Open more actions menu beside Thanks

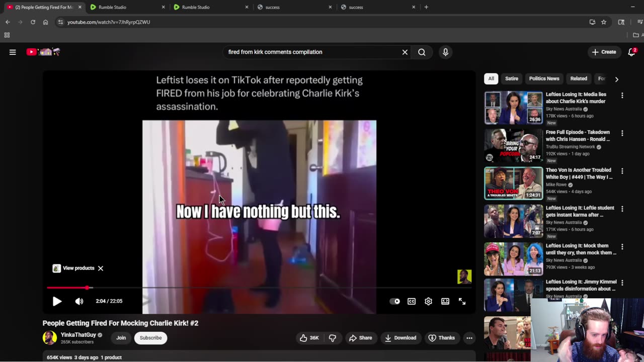click(x=469, y=338)
